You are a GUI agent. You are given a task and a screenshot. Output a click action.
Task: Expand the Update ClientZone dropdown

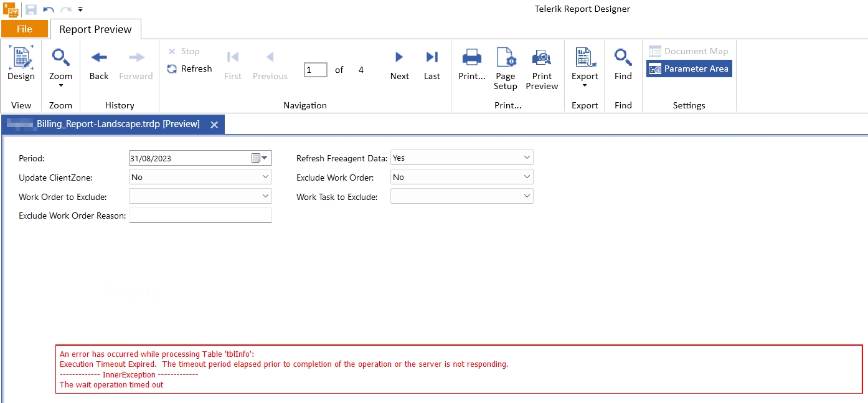click(265, 178)
